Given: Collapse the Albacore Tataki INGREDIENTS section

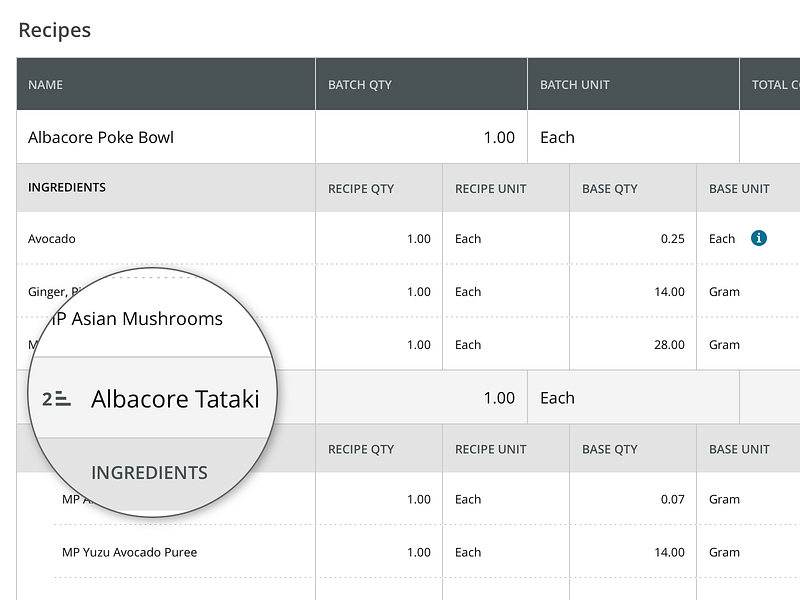Looking at the screenshot, I should [150, 472].
